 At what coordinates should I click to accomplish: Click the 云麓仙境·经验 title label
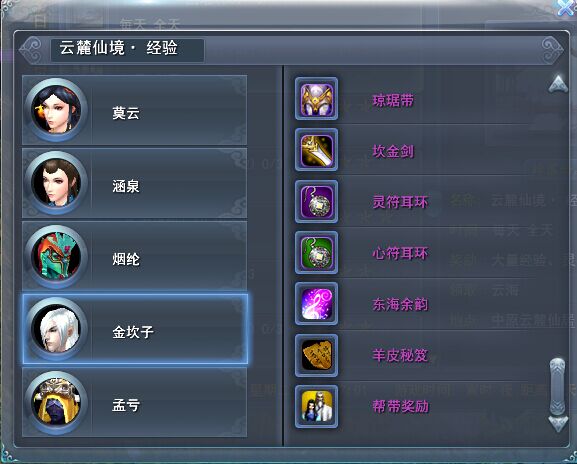(118, 48)
